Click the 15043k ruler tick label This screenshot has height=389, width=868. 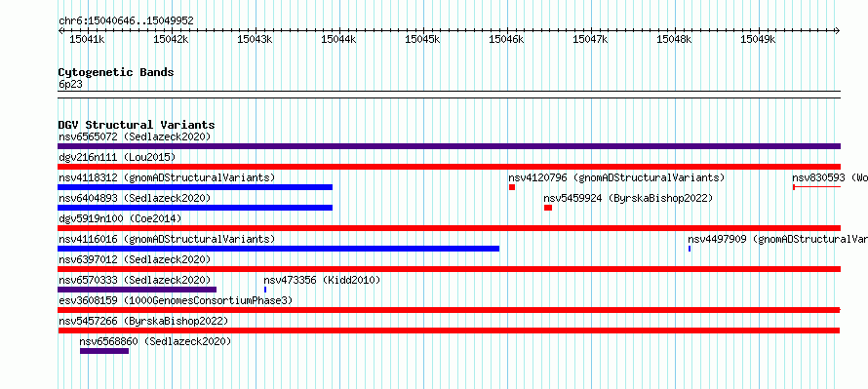256,39
